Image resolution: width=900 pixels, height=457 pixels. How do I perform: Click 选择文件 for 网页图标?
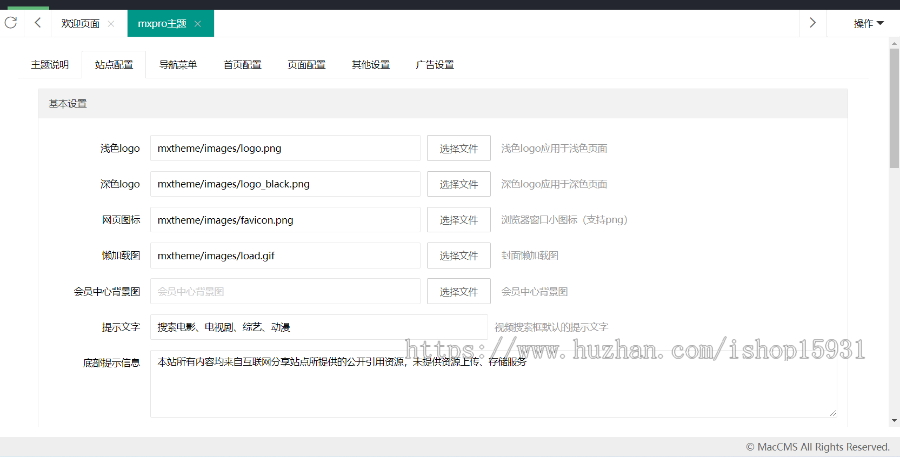pos(459,220)
